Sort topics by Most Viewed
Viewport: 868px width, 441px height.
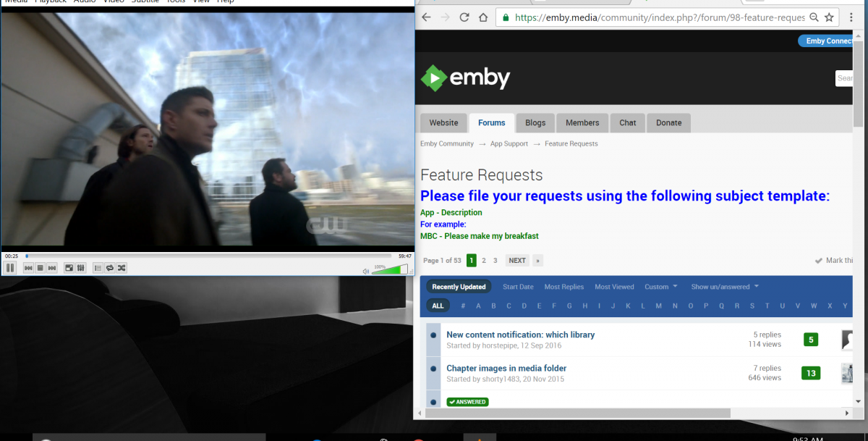[614, 287]
